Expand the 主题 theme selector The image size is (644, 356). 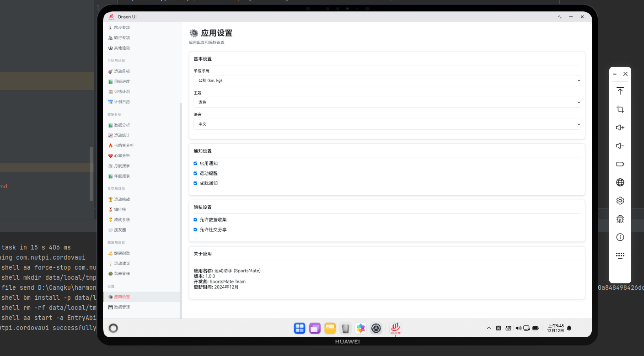click(x=386, y=102)
